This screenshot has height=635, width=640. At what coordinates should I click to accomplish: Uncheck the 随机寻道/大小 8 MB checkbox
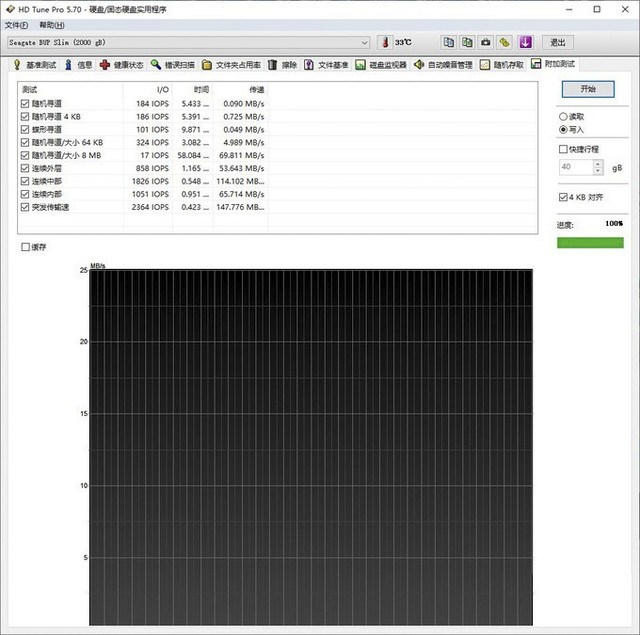(25, 155)
